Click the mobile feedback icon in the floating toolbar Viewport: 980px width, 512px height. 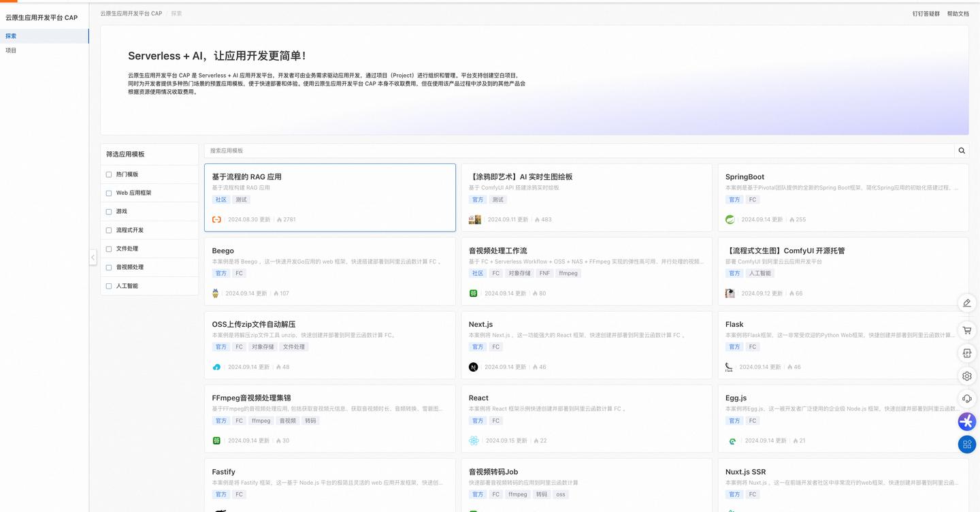click(x=966, y=353)
